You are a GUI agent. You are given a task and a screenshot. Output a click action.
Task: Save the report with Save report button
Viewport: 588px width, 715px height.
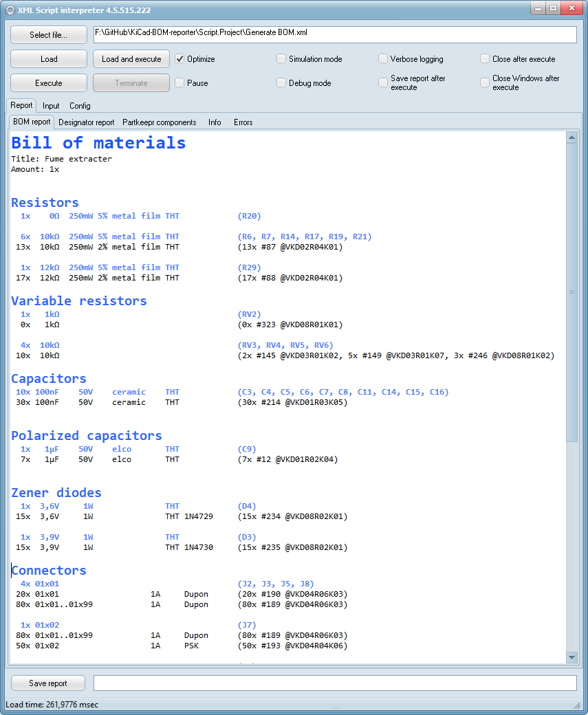[x=48, y=683]
